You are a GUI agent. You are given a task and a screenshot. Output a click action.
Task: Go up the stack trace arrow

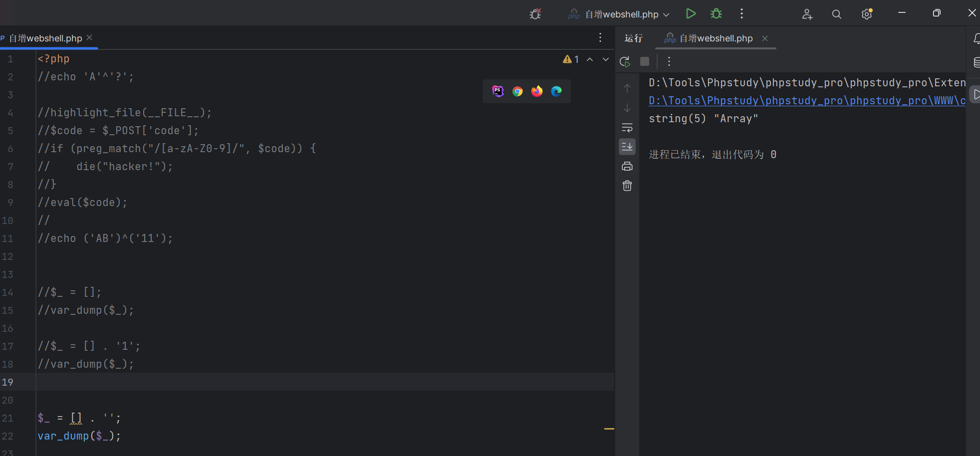(x=627, y=88)
